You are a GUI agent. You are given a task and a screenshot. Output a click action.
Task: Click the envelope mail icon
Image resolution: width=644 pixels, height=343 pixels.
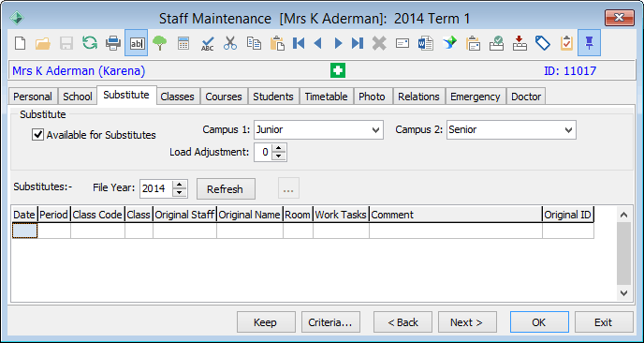402,43
